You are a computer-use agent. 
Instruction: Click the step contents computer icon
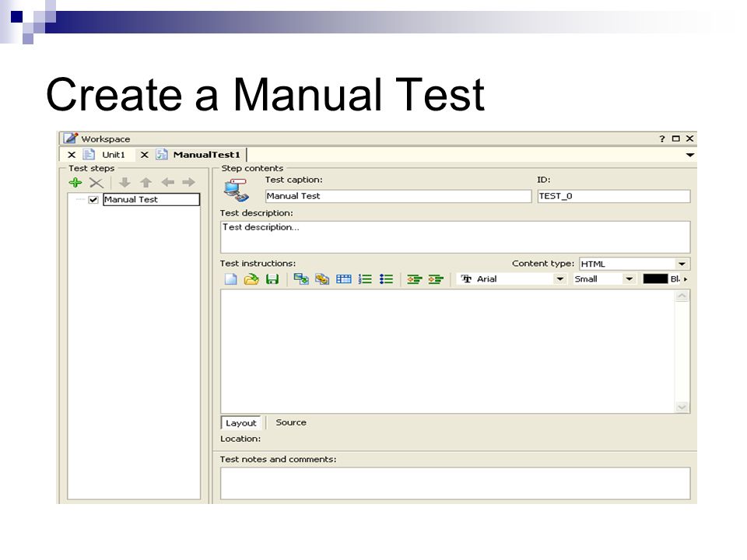coord(237,190)
